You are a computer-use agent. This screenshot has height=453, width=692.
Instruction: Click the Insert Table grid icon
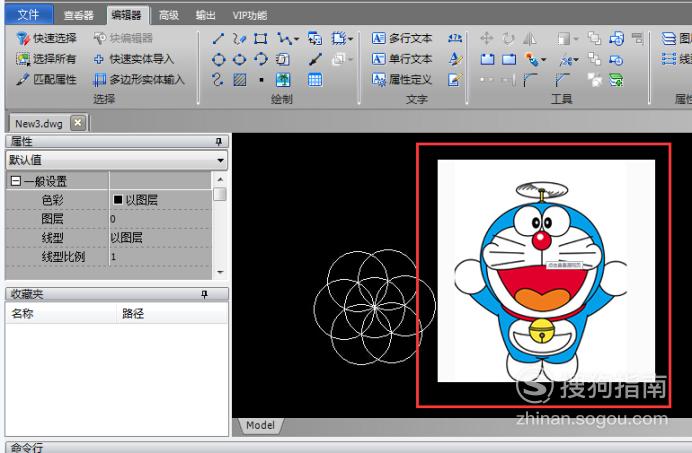coord(315,80)
